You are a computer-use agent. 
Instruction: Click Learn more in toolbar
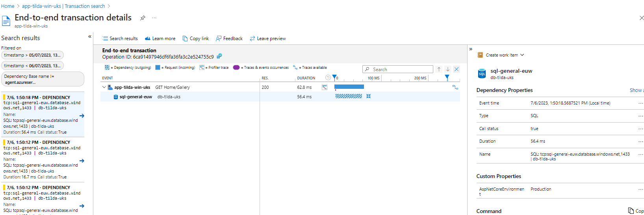[160, 39]
